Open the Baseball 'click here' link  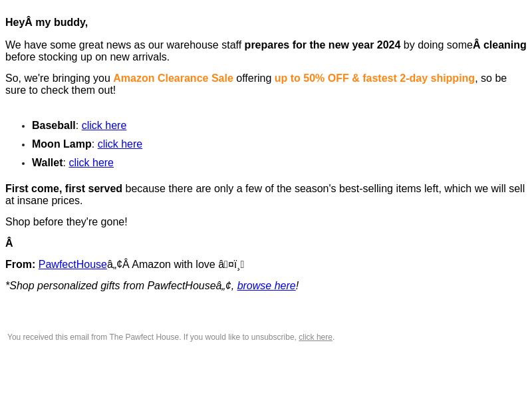click(x=104, y=125)
